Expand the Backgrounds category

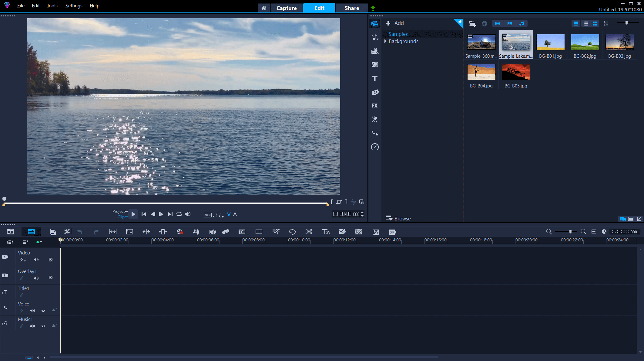(385, 41)
